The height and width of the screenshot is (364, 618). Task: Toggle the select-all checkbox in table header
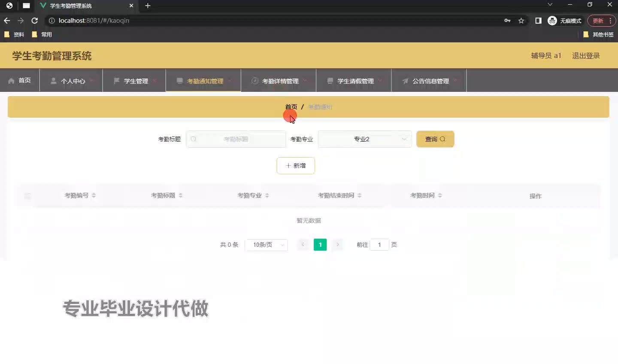(x=27, y=196)
